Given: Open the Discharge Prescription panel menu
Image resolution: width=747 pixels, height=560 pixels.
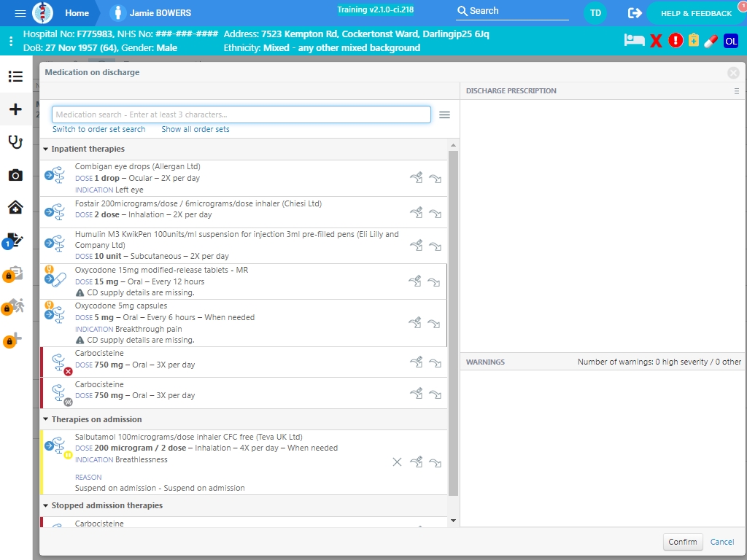Looking at the screenshot, I should [x=737, y=91].
